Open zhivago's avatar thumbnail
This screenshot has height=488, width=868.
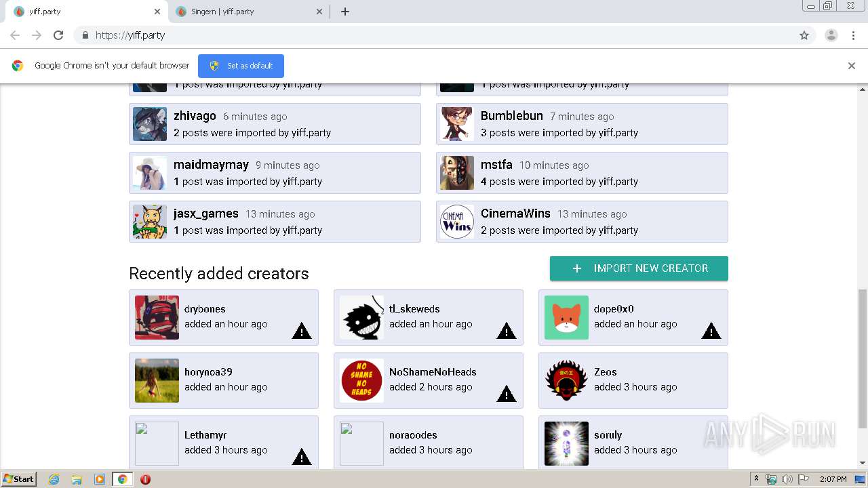click(x=150, y=124)
